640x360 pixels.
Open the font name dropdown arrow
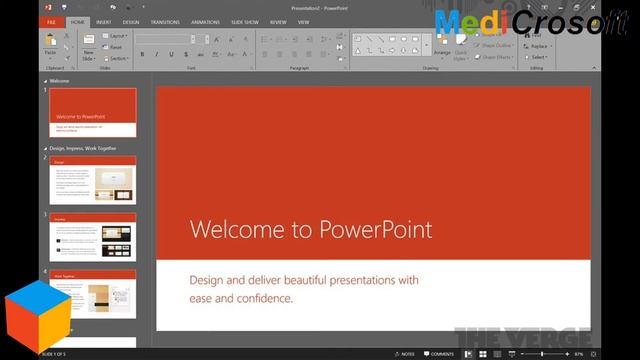(193, 40)
